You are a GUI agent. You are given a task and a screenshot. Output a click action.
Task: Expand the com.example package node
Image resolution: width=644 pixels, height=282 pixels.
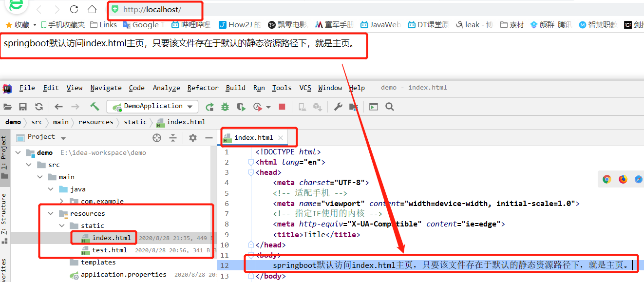click(61, 201)
